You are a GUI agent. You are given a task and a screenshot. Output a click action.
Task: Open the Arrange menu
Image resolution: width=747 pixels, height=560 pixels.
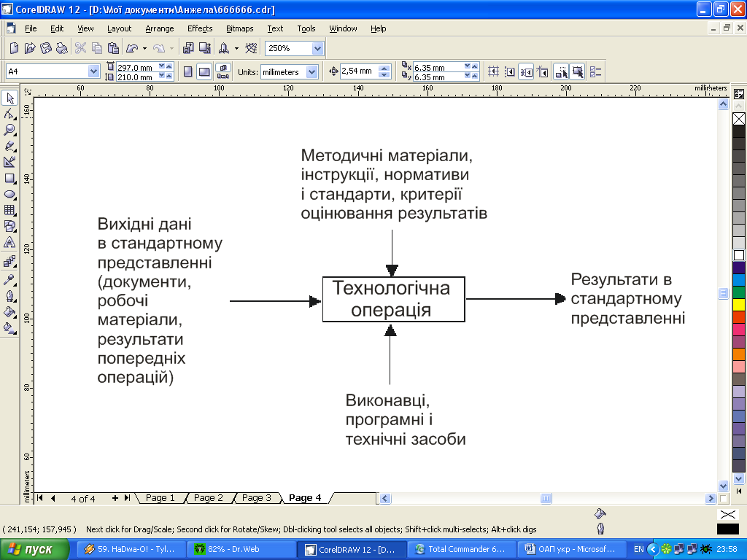click(160, 28)
